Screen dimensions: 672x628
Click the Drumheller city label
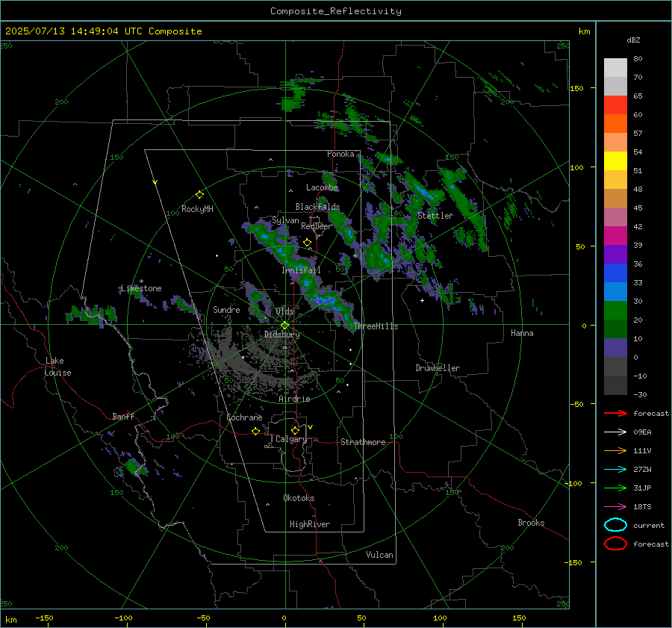[x=438, y=368]
